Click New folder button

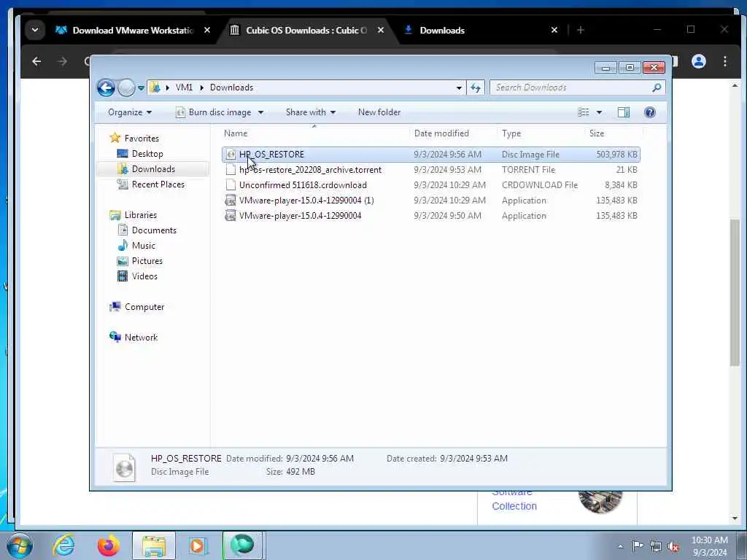point(379,112)
